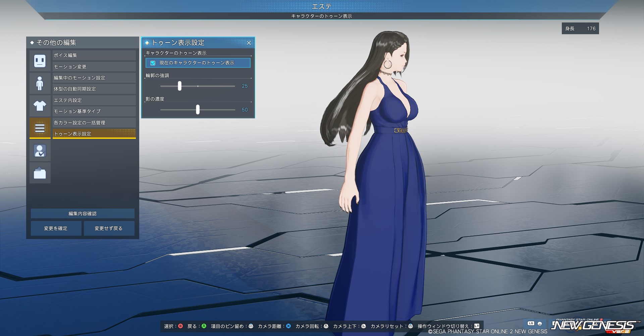Viewport: 644px width, 336px height.
Task: Adjust the 輪郭の強調 slider handle
Action: (x=180, y=86)
